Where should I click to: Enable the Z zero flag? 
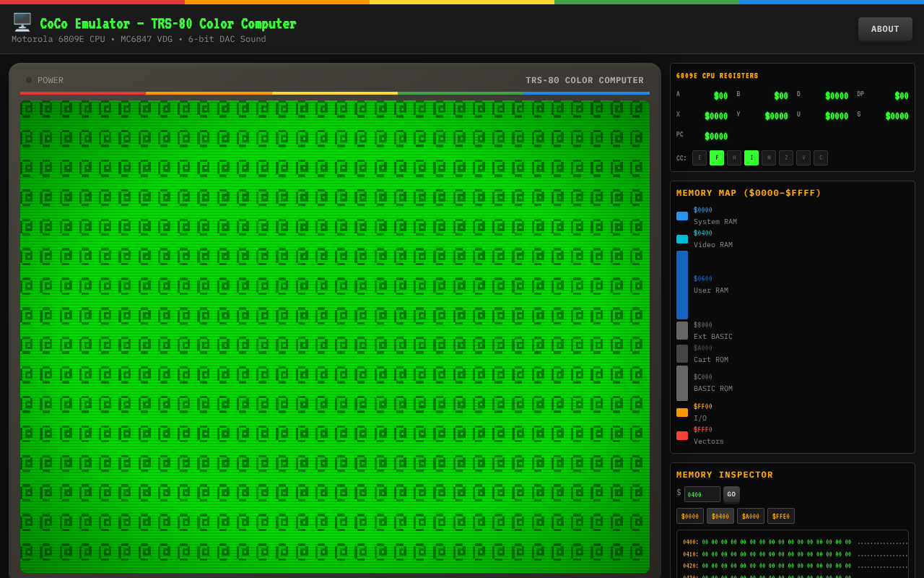tap(785, 158)
